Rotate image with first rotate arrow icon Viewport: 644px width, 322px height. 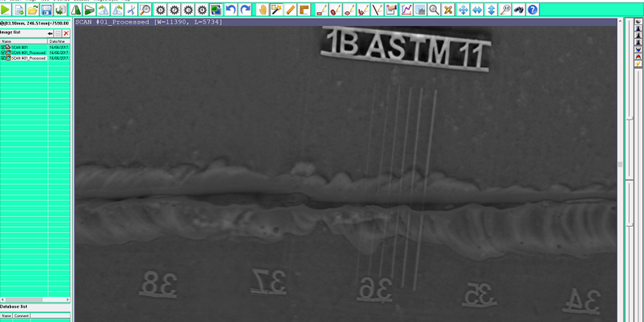pyautogui.click(x=103, y=9)
